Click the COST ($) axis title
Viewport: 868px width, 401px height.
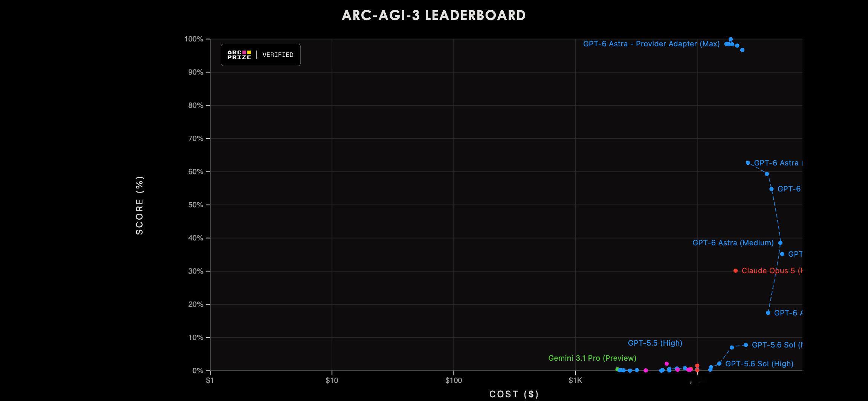coord(514,394)
